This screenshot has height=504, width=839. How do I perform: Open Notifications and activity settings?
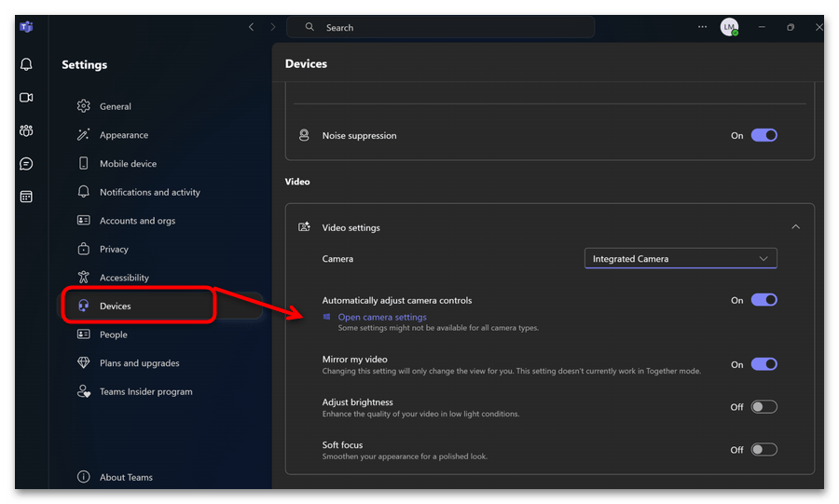150,192
